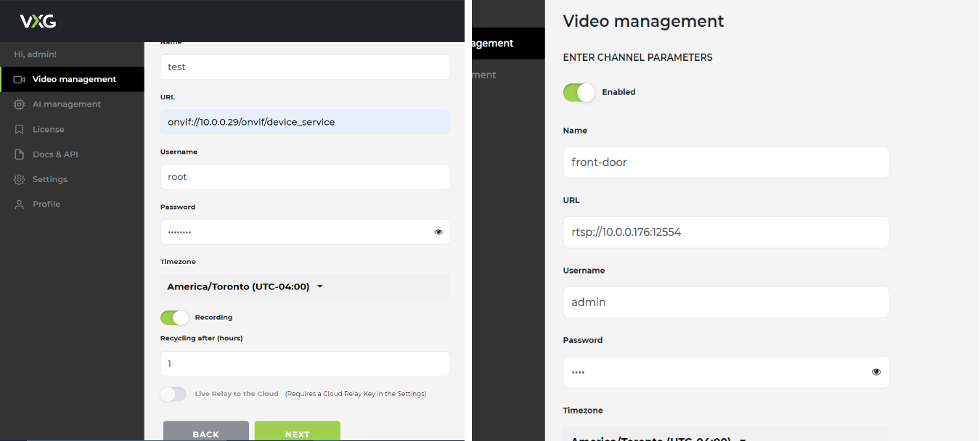Screen dimensions: 980x441
Task: Disable the Recording toggle
Action: pos(174,318)
